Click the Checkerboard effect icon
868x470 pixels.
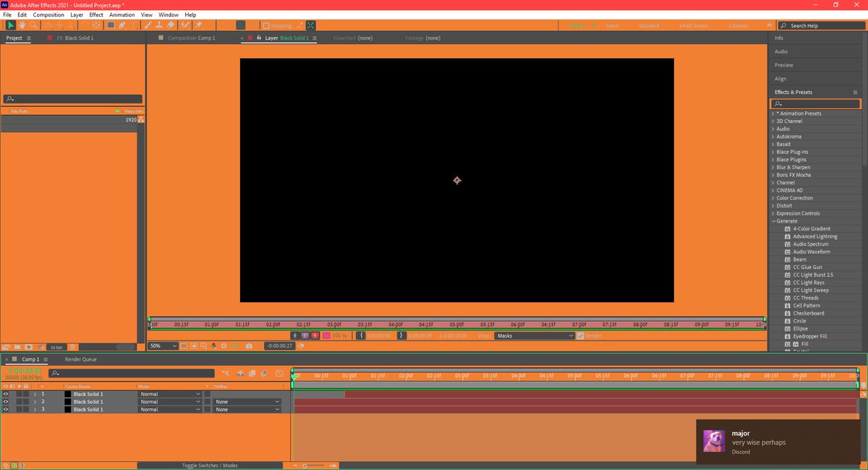tap(788, 313)
